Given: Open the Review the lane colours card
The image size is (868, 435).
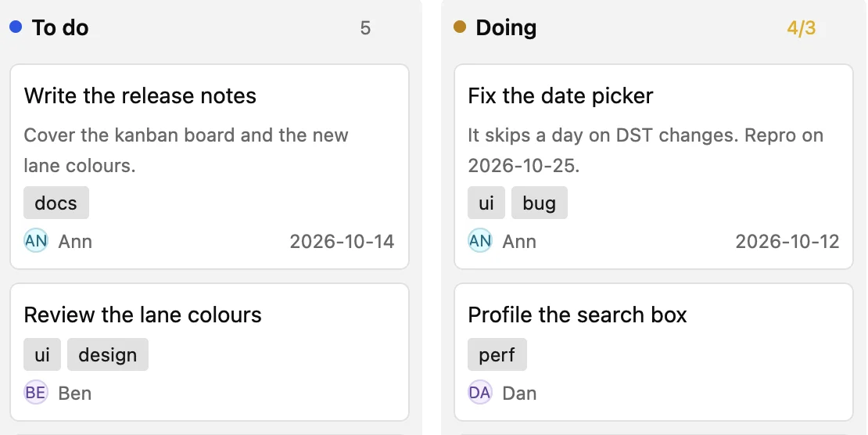Looking at the screenshot, I should click(x=210, y=352).
